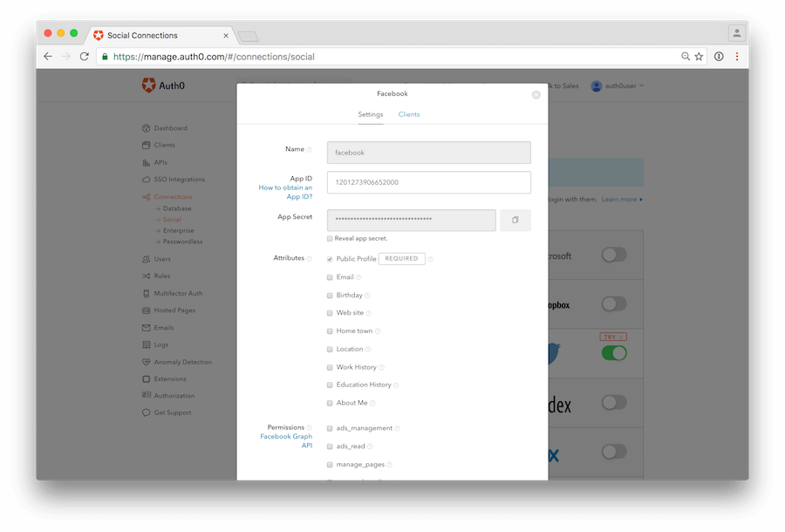Viewport: 785px width, 532px height.
Task: Open Chrome's three-dot menu
Action: click(x=736, y=57)
